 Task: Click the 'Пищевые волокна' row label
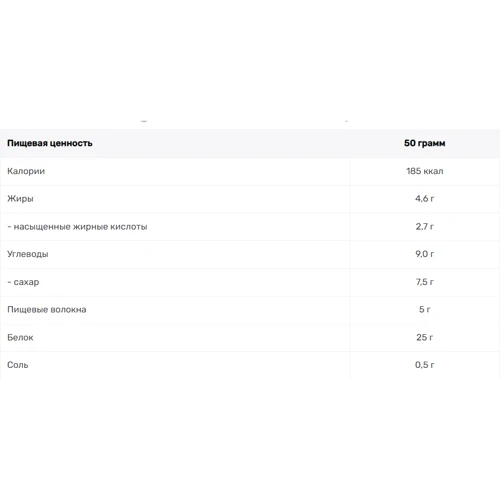pyautogui.click(x=47, y=310)
